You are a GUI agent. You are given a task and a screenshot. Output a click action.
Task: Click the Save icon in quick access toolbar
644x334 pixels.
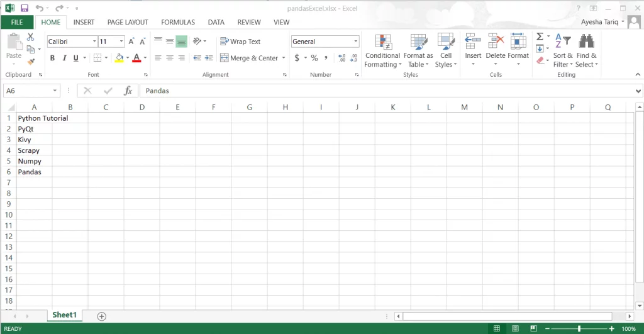pyautogui.click(x=25, y=8)
